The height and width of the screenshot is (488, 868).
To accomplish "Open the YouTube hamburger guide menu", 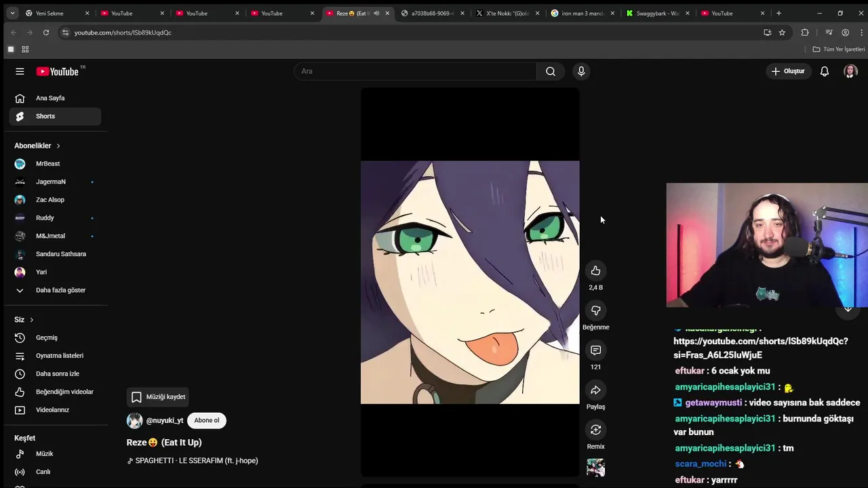I will click(x=20, y=71).
